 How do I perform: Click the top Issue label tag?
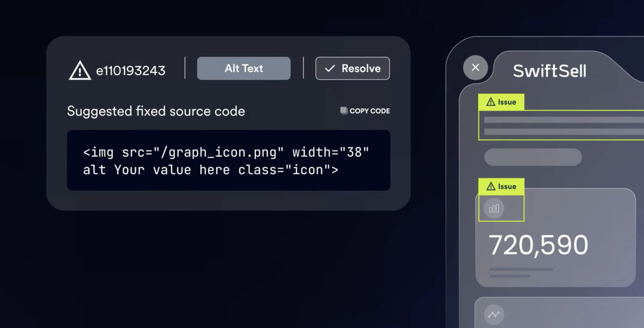501,102
